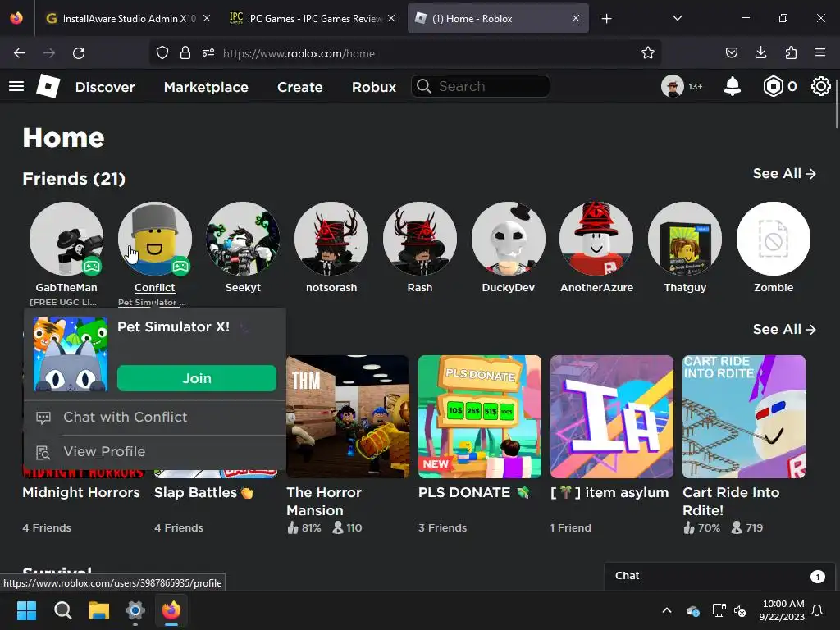Join Pet Simulator X game

point(197,378)
